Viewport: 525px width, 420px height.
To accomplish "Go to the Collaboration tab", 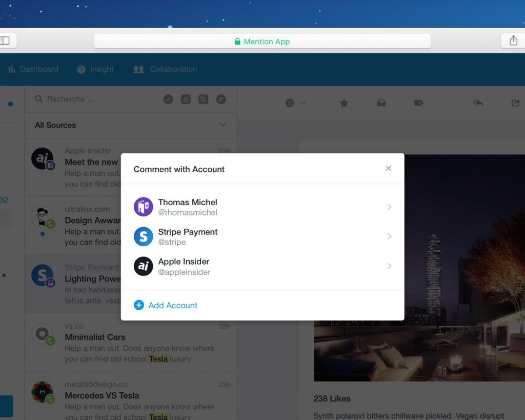I will (165, 69).
